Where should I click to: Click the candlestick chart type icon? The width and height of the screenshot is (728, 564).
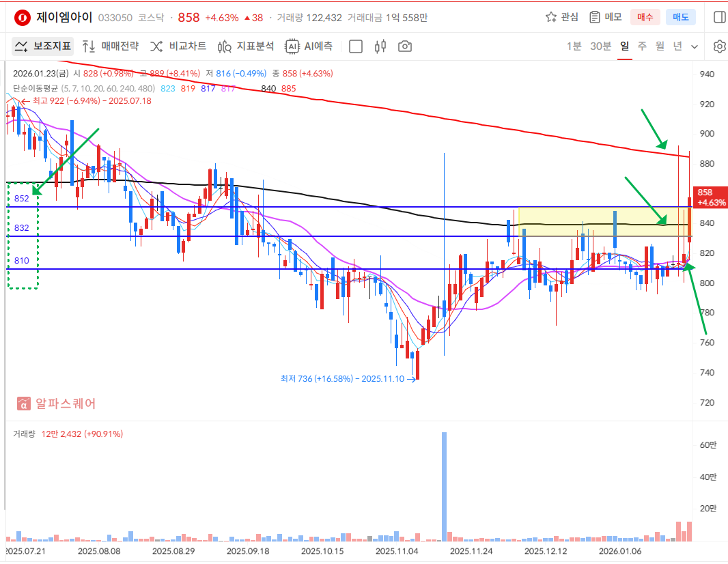[380, 46]
